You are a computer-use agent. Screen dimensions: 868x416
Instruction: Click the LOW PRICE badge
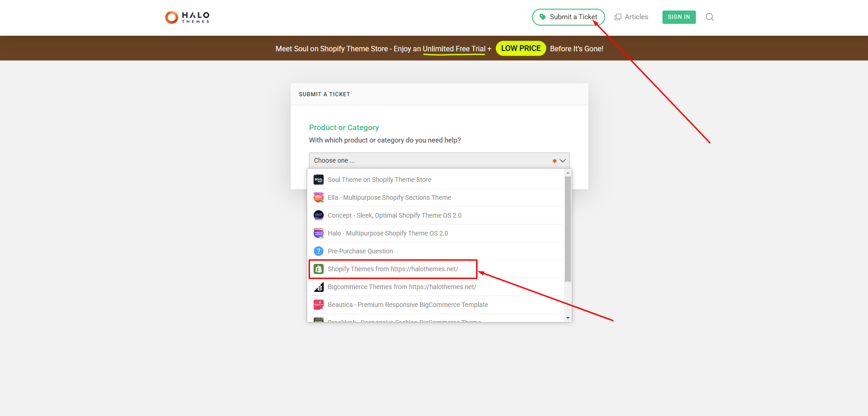(521, 48)
